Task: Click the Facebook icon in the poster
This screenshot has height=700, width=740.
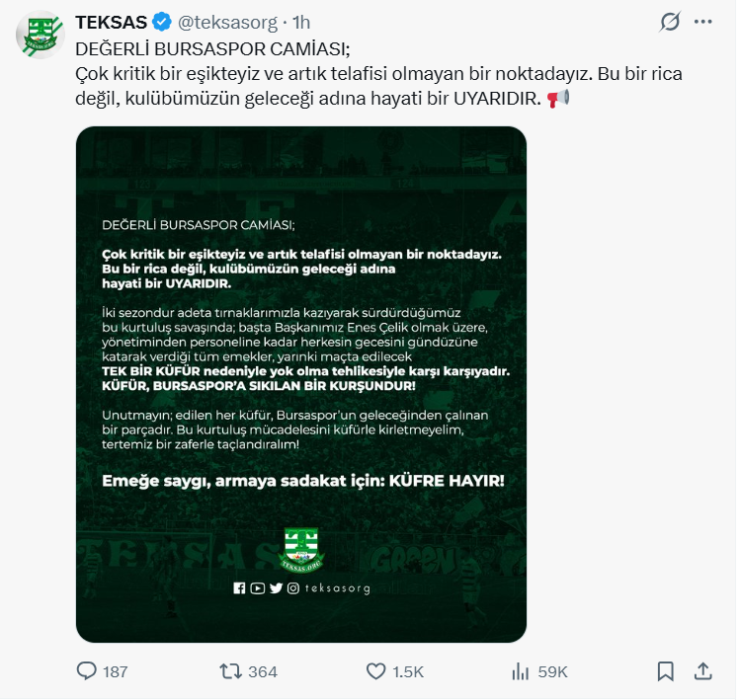Action: 239,588
